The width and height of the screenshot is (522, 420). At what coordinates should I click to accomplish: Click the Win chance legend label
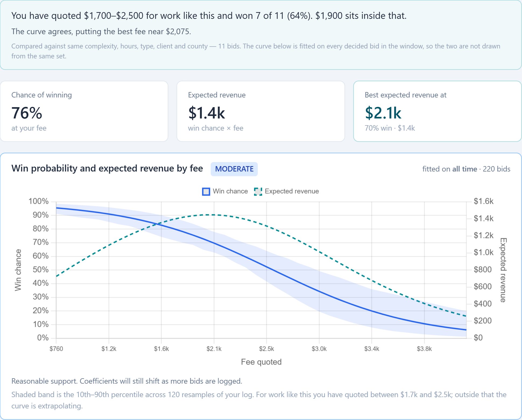click(x=230, y=191)
